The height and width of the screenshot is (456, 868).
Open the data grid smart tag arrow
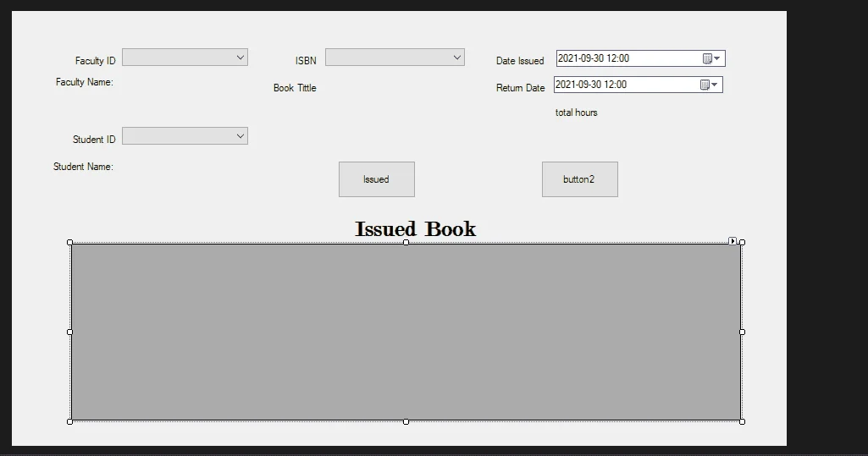click(733, 241)
